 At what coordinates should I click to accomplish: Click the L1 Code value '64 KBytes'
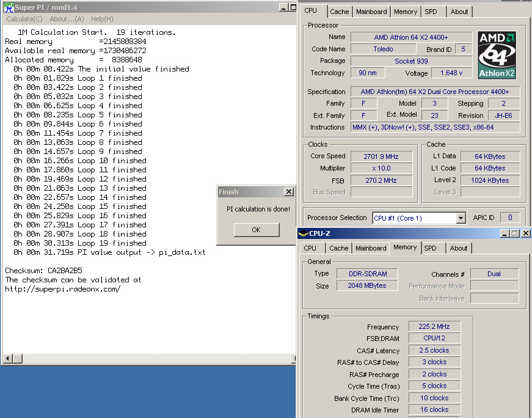pyautogui.click(x=490, y=169)
